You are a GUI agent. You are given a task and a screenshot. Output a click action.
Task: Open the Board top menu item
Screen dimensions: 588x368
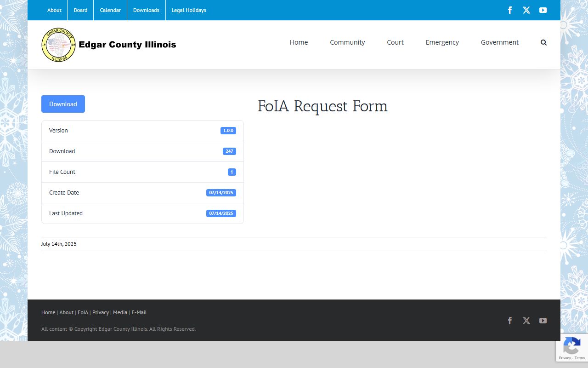click(x=80, y=10)
